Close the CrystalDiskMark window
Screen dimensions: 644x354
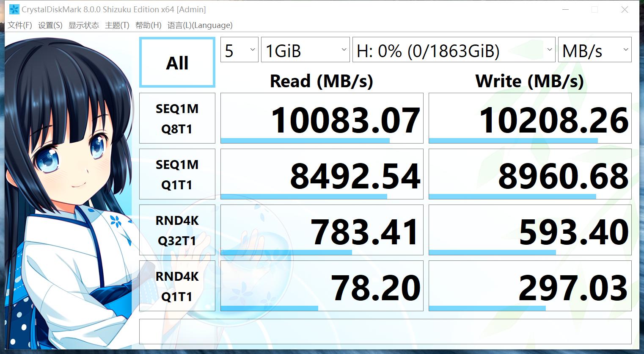[x=625, y=9]
